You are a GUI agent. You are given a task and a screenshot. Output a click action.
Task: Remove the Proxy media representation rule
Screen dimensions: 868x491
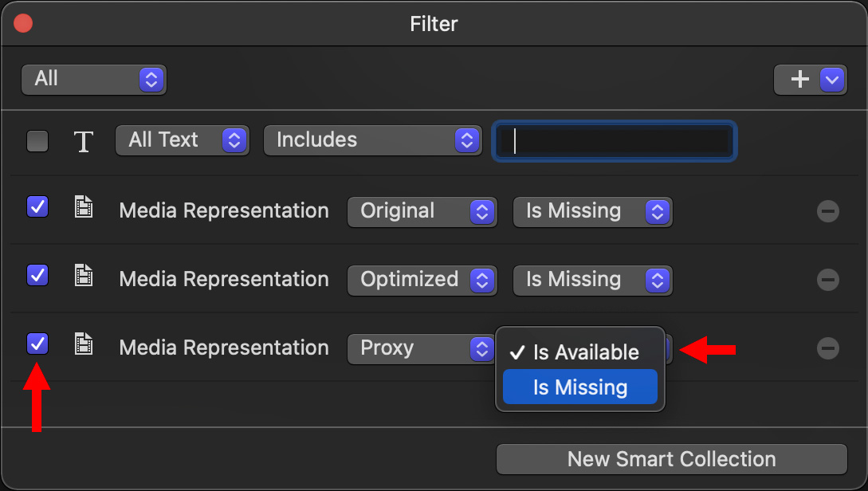point(827,348)
